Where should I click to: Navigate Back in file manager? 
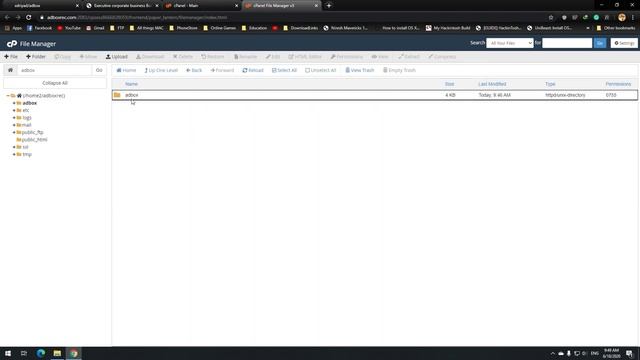[194, 70]
